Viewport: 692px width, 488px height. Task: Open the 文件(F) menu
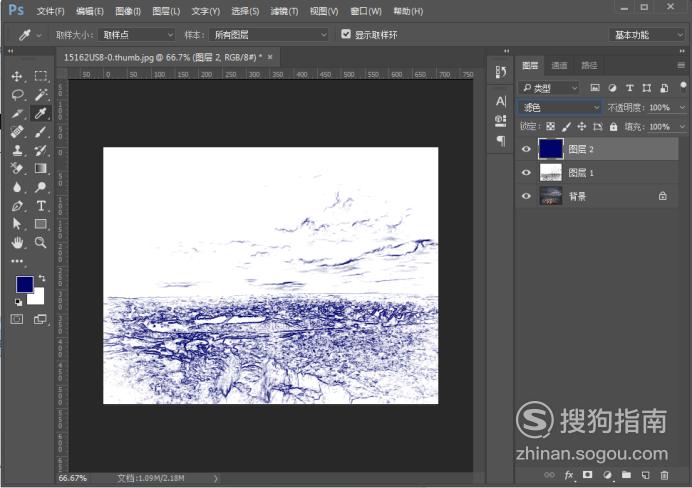50,11
